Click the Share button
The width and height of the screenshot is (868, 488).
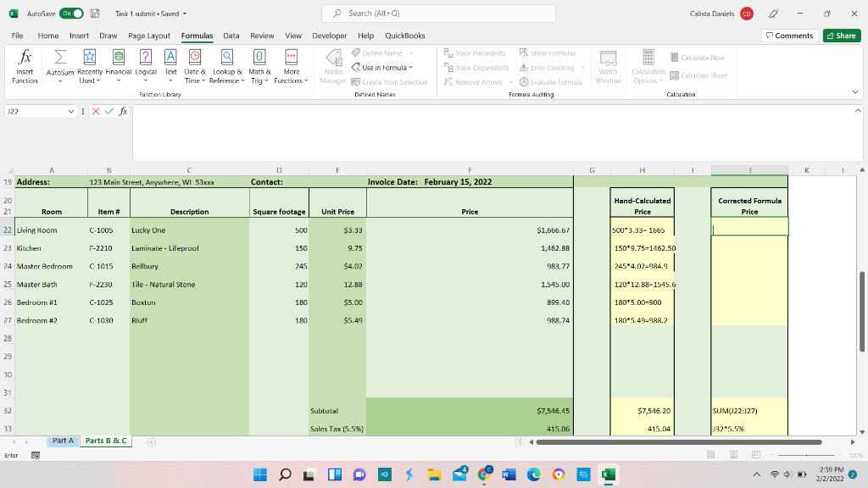(x=840, y=36)
